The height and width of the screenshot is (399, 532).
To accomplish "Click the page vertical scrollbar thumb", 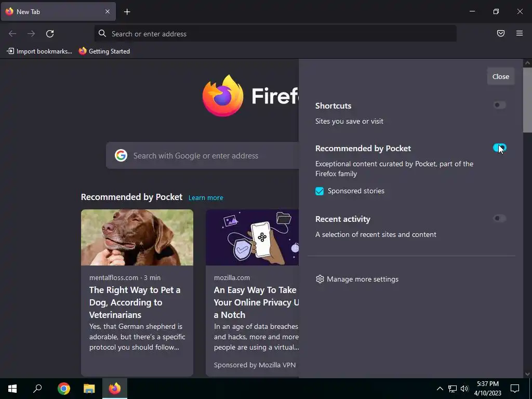I will 527,100.
